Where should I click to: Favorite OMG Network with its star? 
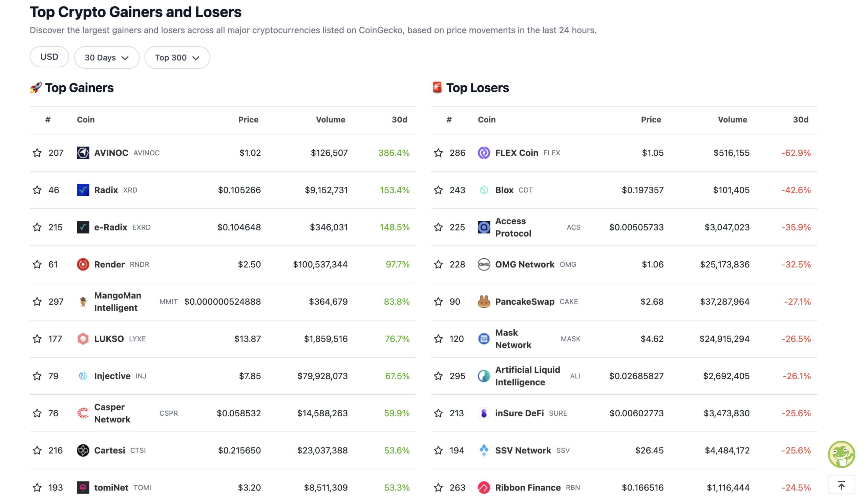(x=438, y=264)
